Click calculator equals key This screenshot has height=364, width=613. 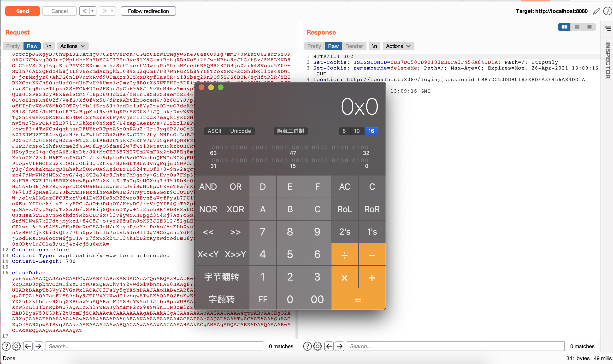point(358,299)
